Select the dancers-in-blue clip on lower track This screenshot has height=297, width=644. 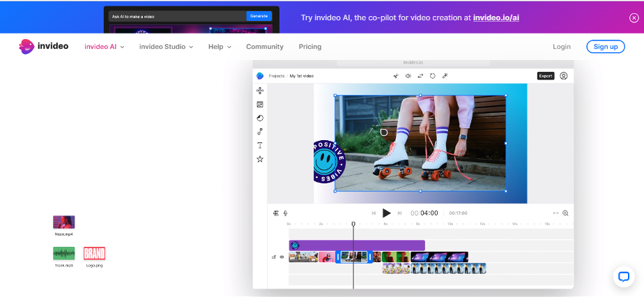coord(449,268)
